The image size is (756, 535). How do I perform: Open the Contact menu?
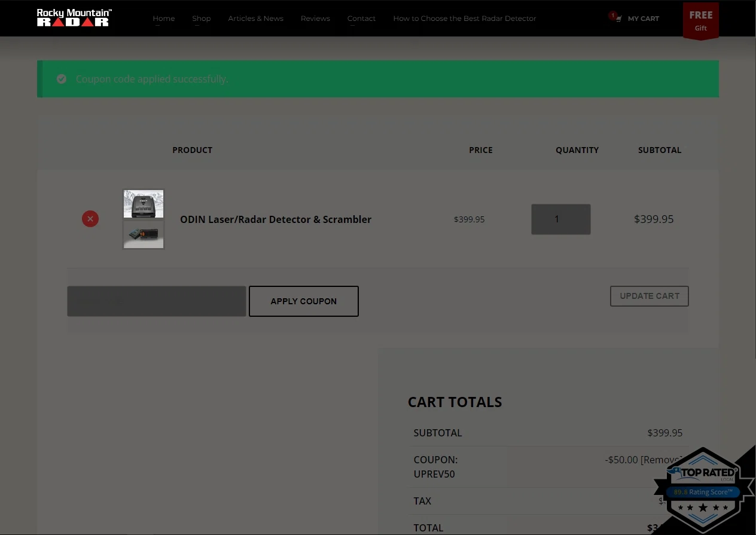(x=361, y=19)
